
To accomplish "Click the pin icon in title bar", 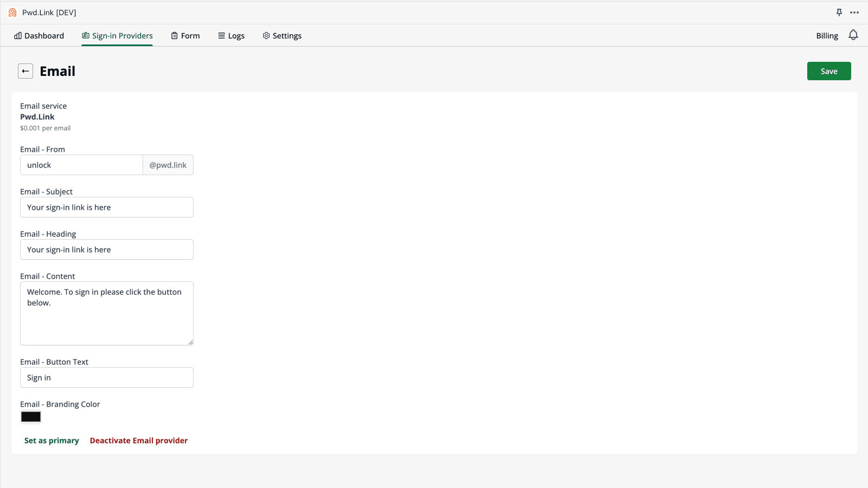I will 839,12.
